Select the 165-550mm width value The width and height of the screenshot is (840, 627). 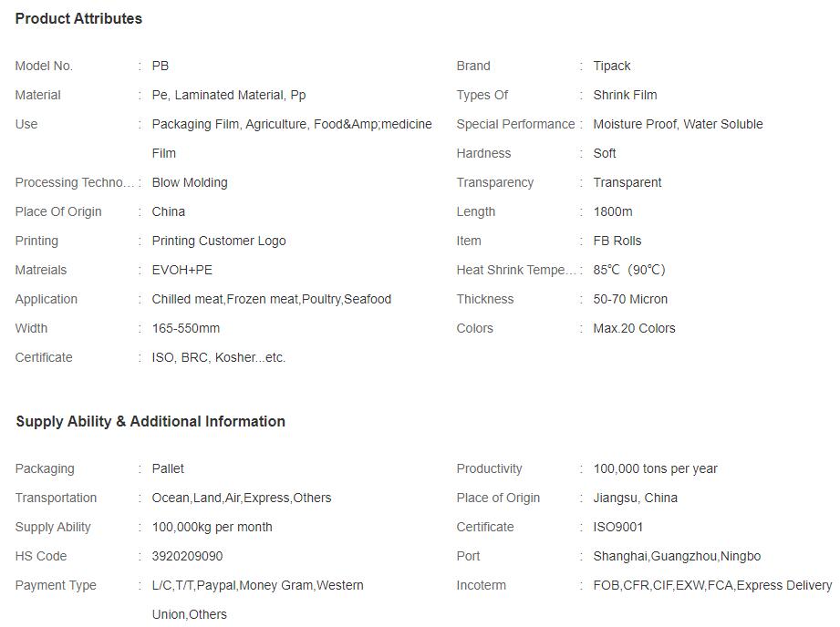point(186,328)
